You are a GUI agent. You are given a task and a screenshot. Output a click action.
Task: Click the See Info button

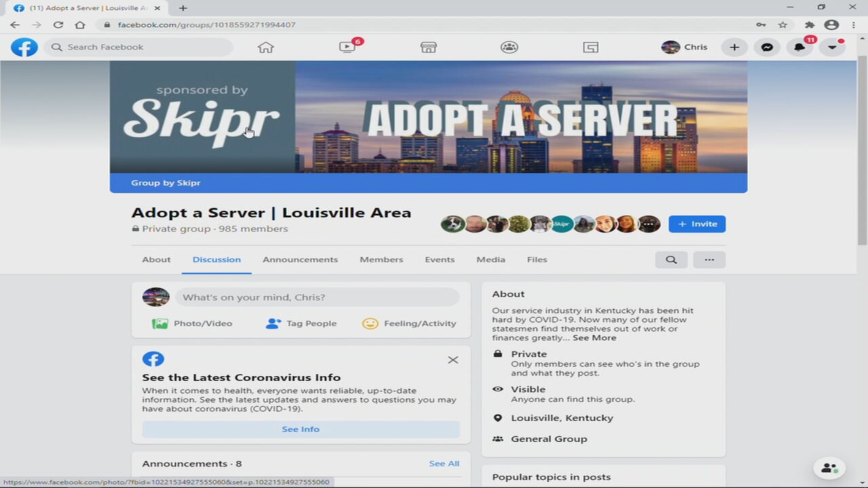pos(300,429)
